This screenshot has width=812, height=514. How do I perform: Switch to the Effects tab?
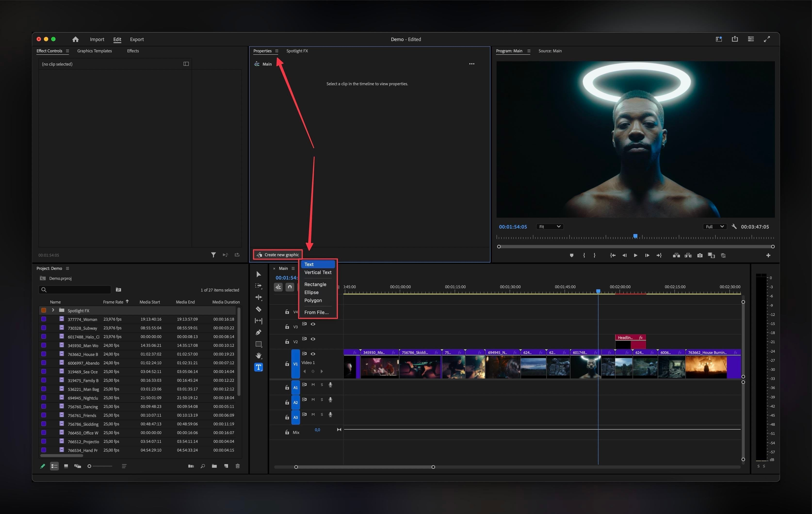click(133, 51)
